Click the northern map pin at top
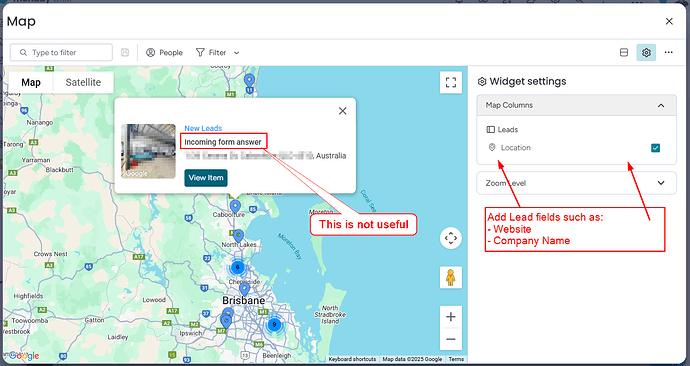 pyautogui.click(x=250, y=81)
